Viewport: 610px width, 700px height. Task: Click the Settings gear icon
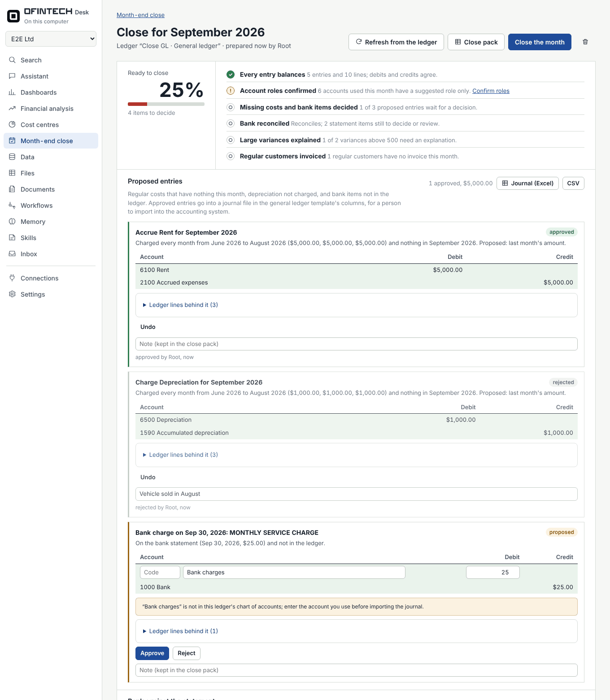pos(12,294)
